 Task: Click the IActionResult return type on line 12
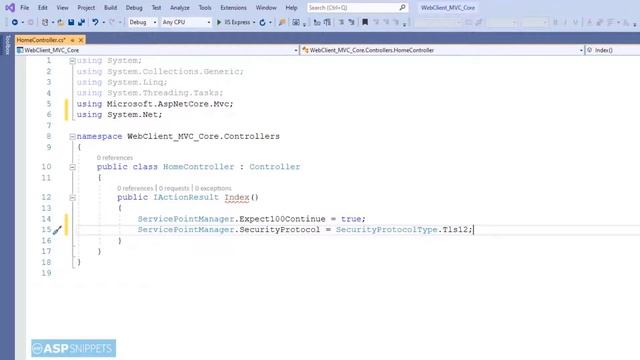pyautogui.click(x=186, y=198)
